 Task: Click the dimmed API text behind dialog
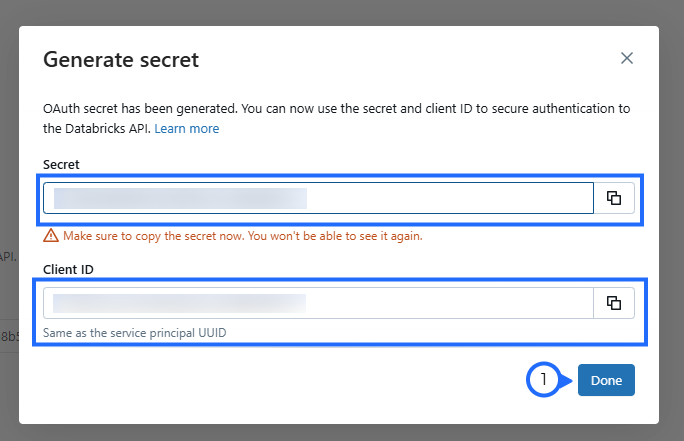pyautogui.click(x=8, y=257)
